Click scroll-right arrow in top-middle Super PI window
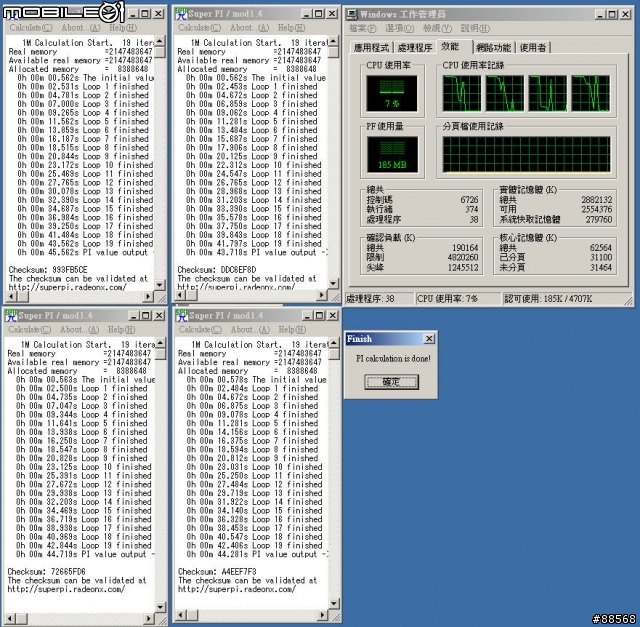Screen dimensions: 640x627 (x=322, y=295)
